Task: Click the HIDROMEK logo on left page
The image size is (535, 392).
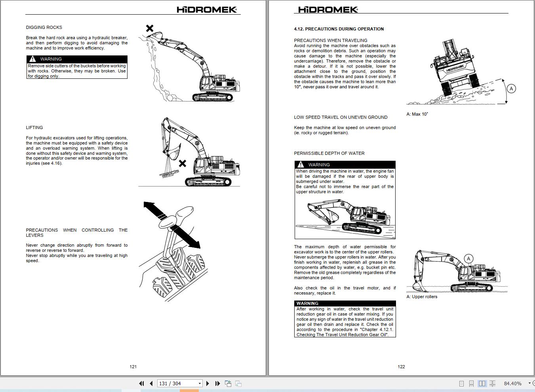Action: click(207, 10)
